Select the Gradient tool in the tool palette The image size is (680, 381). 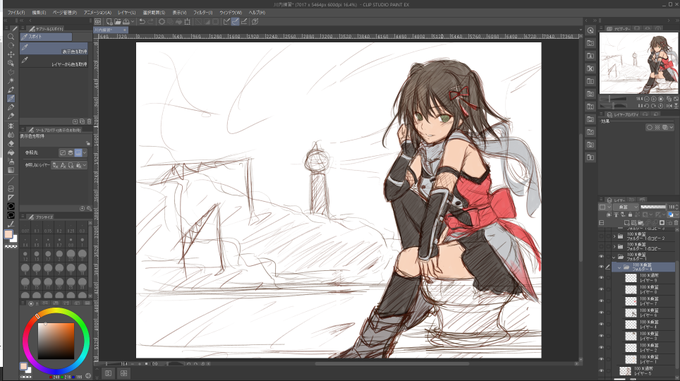tap(11, 170)
